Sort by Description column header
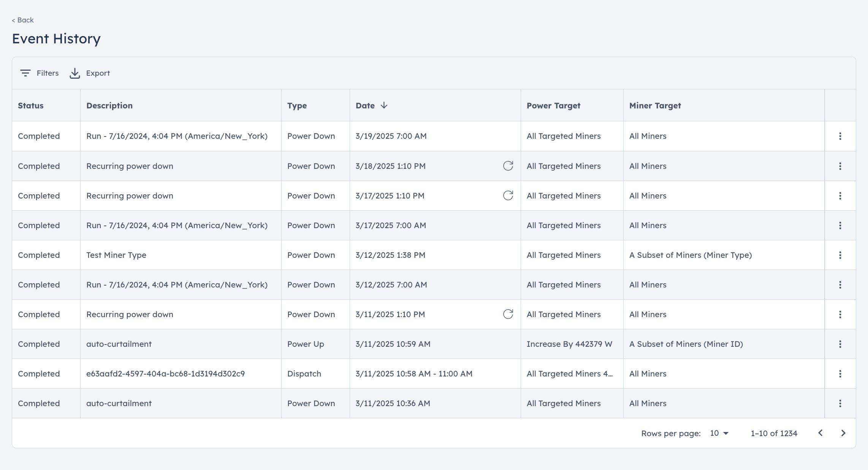The height and width of the screenshot is (470, 868). coord(109,106)
